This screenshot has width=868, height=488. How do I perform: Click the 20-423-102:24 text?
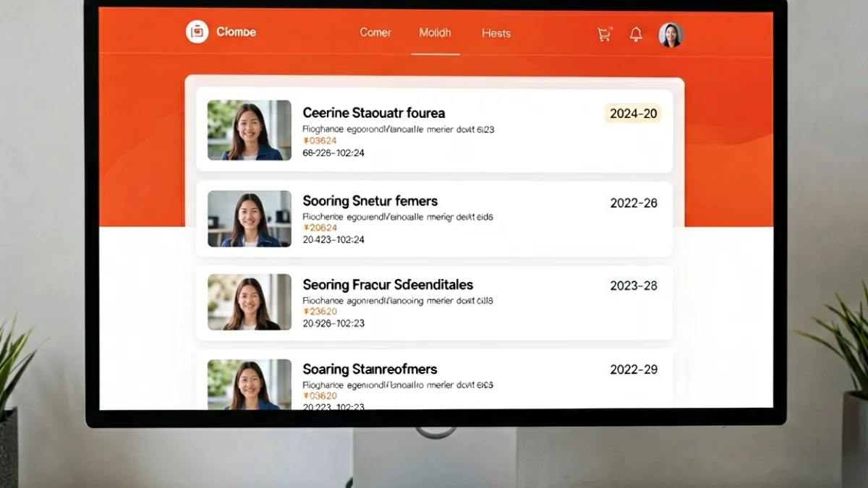point(333,239)
